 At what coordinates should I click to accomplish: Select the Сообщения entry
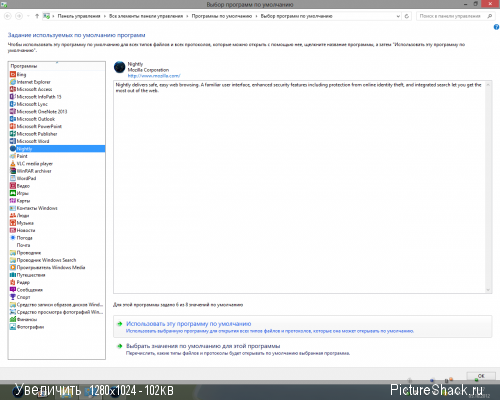[x=27, y=290]
